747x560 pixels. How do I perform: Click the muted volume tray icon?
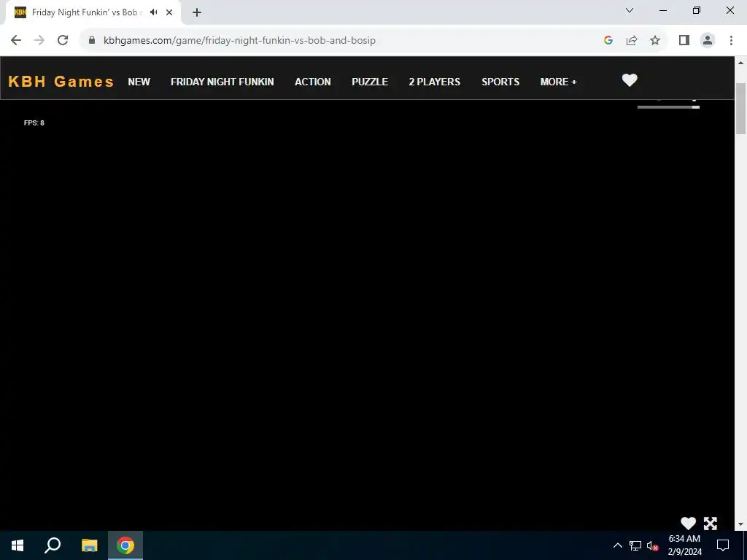point(652,545)
